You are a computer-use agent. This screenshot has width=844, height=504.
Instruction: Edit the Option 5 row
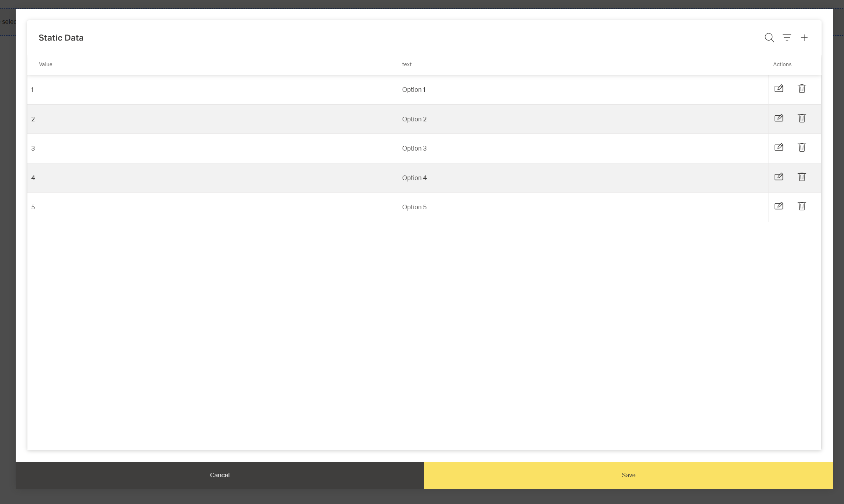pyautogui.click(x=779, y=206)
